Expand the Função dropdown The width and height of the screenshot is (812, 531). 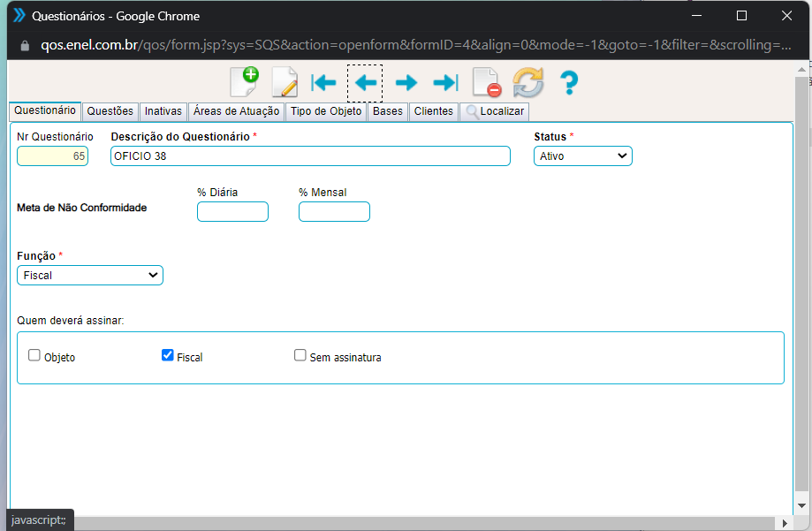coord(90,276)
